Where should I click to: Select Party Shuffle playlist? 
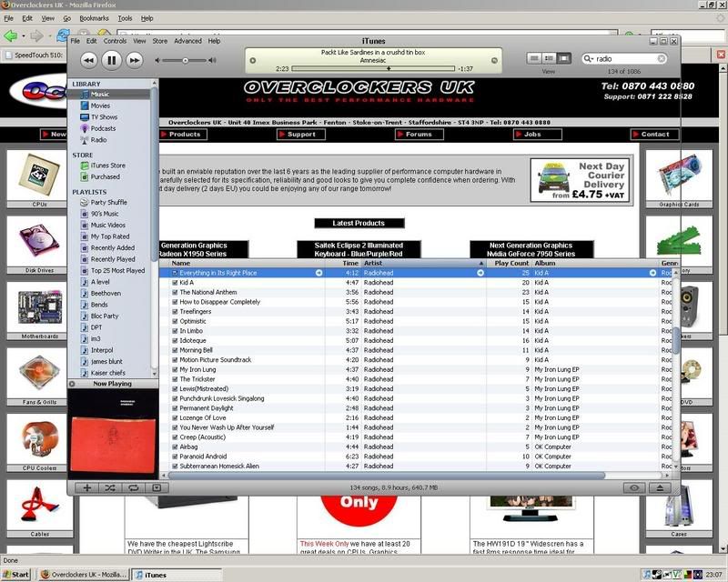point(108,203)
